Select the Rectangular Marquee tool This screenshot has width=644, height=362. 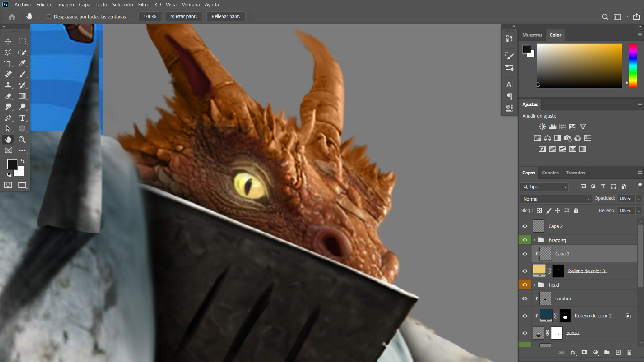tap(22, 42)
